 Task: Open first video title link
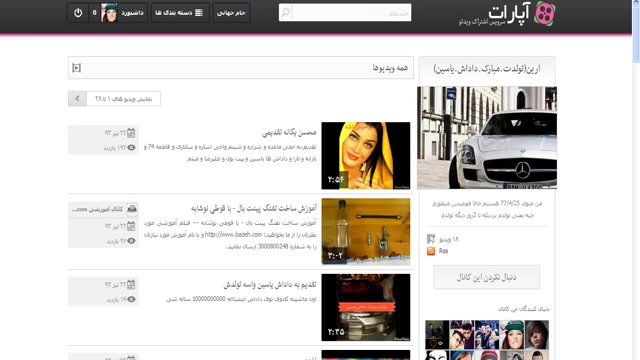pos(289,133)
